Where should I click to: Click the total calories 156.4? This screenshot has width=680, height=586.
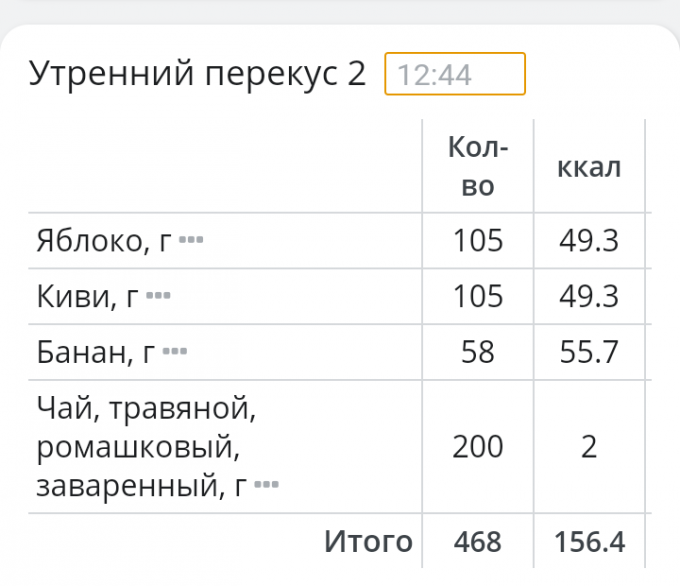(589, 541)
